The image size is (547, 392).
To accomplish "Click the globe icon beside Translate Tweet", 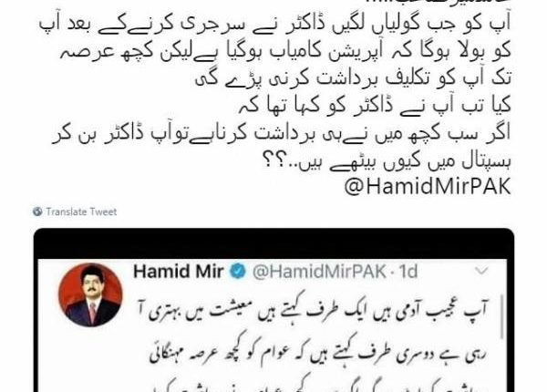I will [x=37, y=211].
